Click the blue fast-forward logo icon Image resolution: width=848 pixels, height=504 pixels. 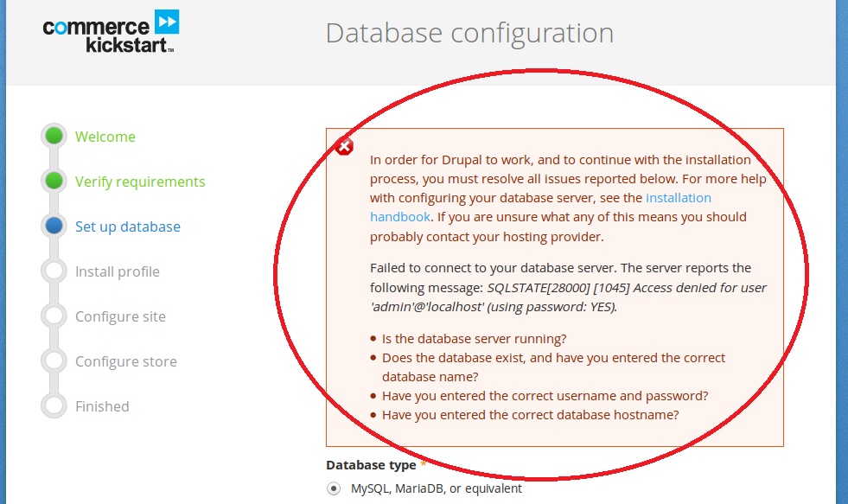[x=167, y=22]
